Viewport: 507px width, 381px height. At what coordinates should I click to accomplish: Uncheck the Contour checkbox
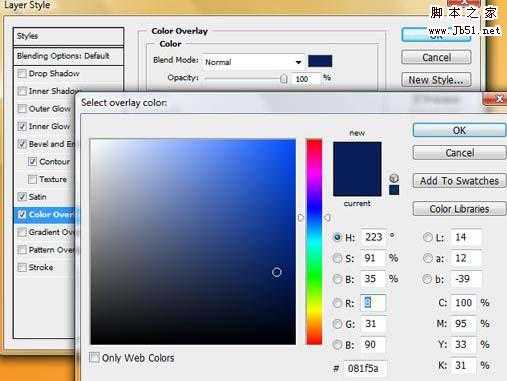[32, 162]
